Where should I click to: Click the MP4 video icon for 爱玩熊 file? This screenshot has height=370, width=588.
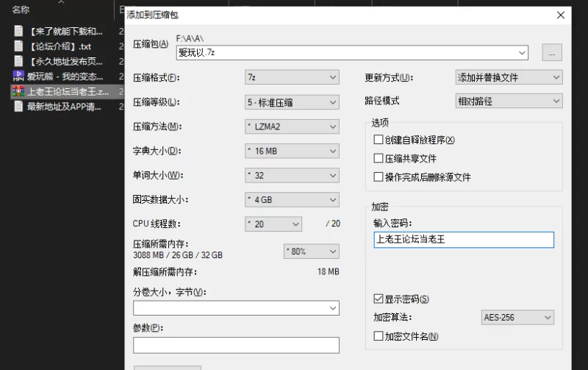pyautogui.click(x=18, y=77)
